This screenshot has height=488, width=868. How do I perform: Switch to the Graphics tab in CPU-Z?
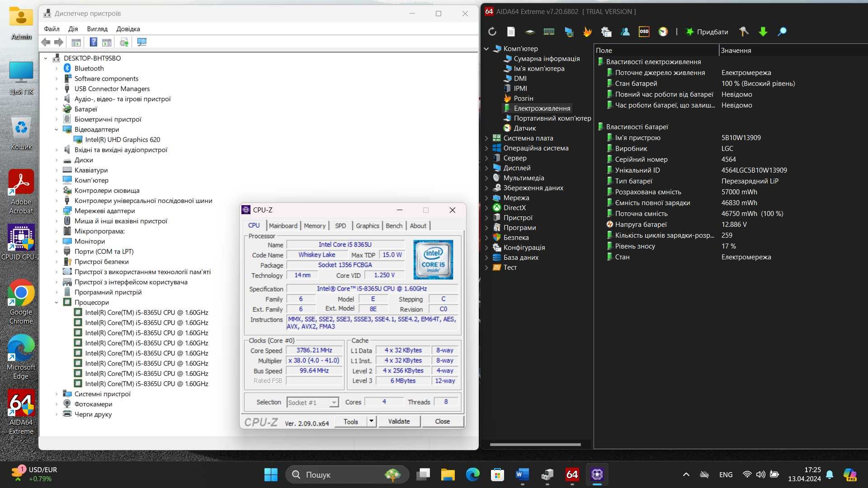click(x=368, y=225)
